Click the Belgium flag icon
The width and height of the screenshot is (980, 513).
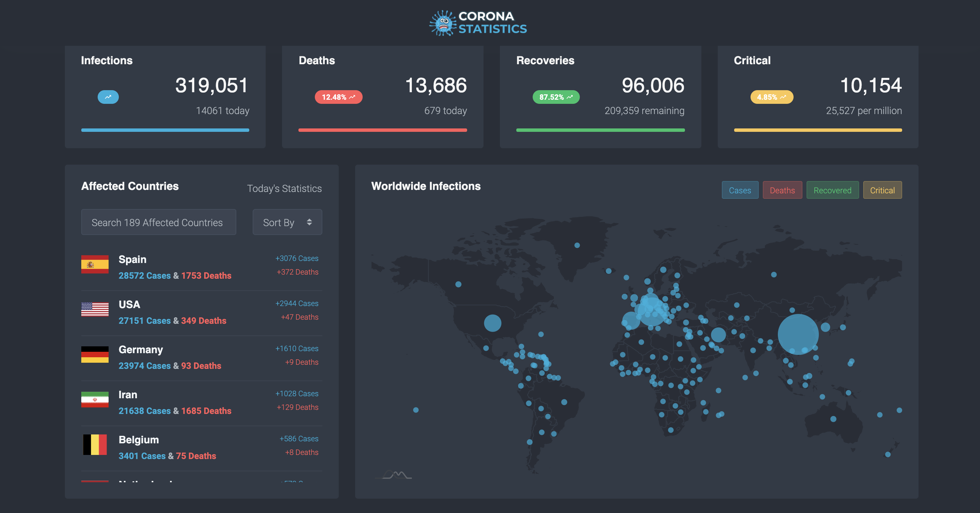point(95,444)
